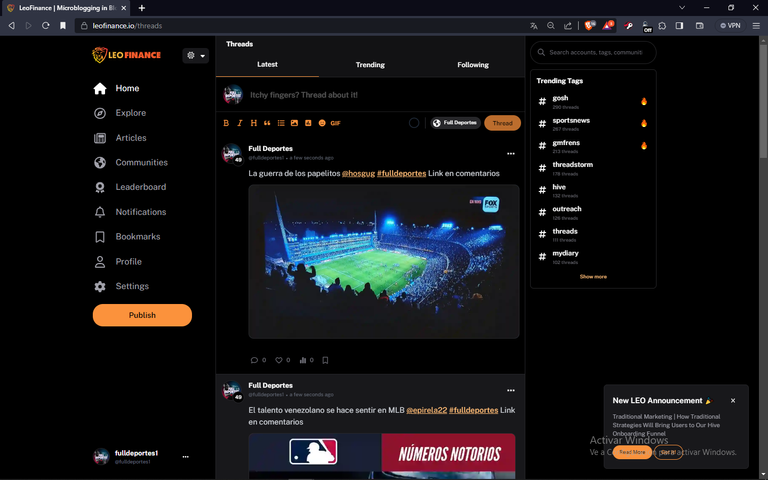Open the stadium image thumbnail
768x480 pixels.
tap(384, 262)
